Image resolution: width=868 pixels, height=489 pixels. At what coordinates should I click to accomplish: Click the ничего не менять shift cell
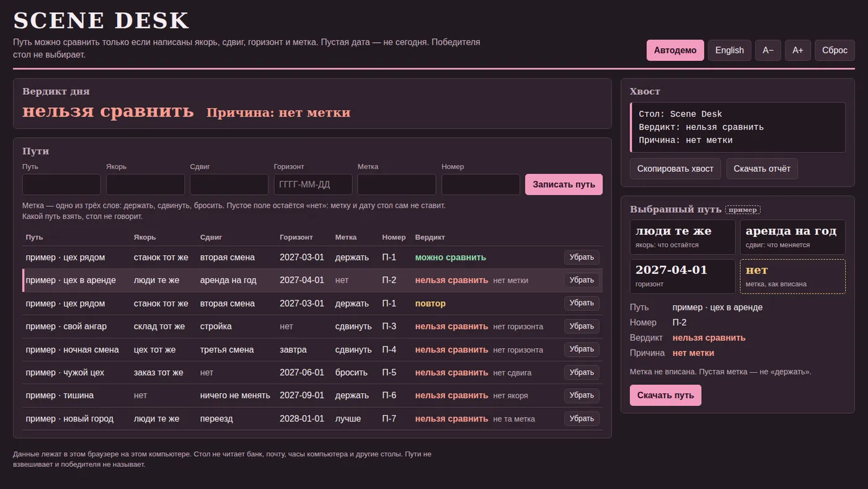pos(235,395)
